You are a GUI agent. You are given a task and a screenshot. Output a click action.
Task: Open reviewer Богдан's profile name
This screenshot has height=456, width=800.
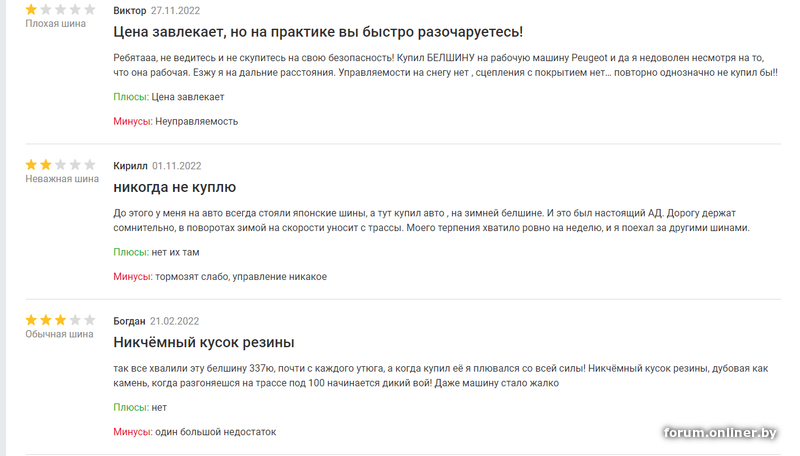[130, 321]
